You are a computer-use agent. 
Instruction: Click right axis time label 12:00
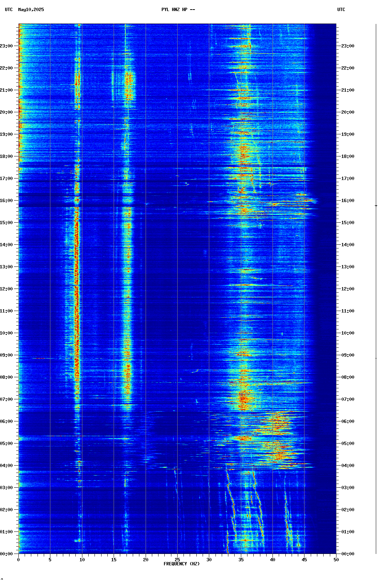click(348, 289)
